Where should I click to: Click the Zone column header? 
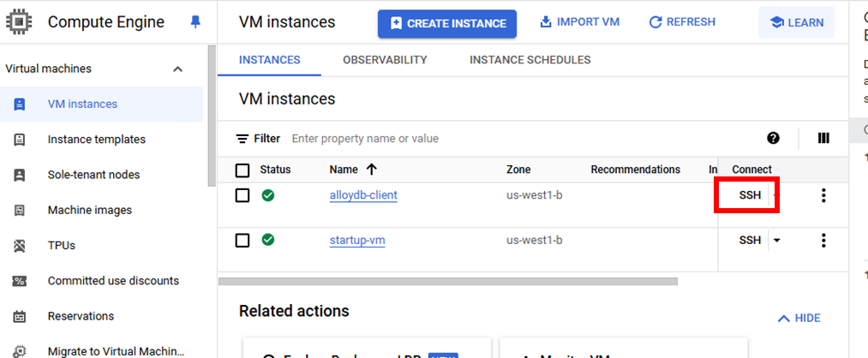coord(518,170)
